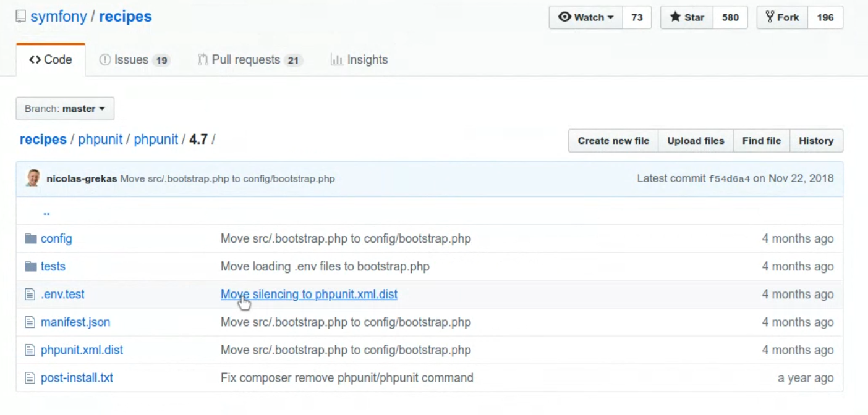
Task: Switch to the Issues tab
Action: pos(134,60)
